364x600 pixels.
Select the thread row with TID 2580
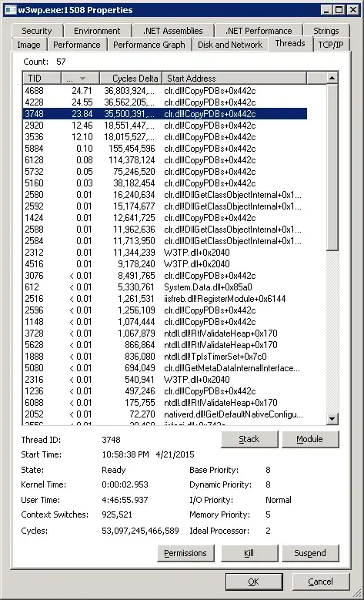click(165, 195)
